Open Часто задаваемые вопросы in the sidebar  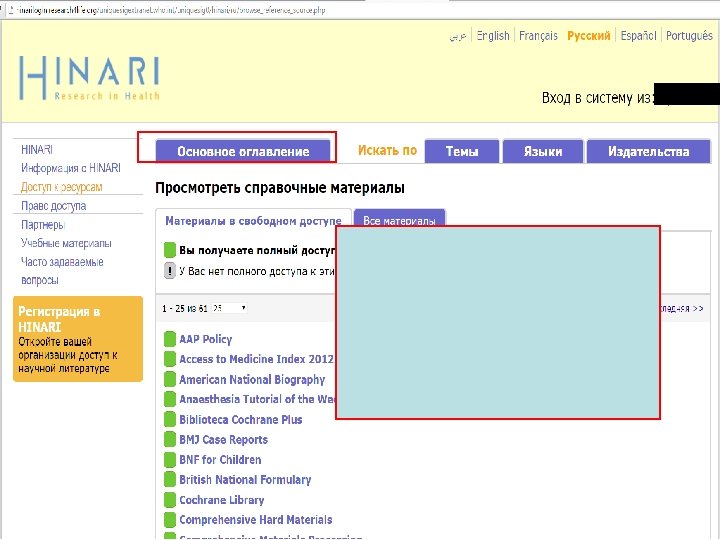pos(62,271)
